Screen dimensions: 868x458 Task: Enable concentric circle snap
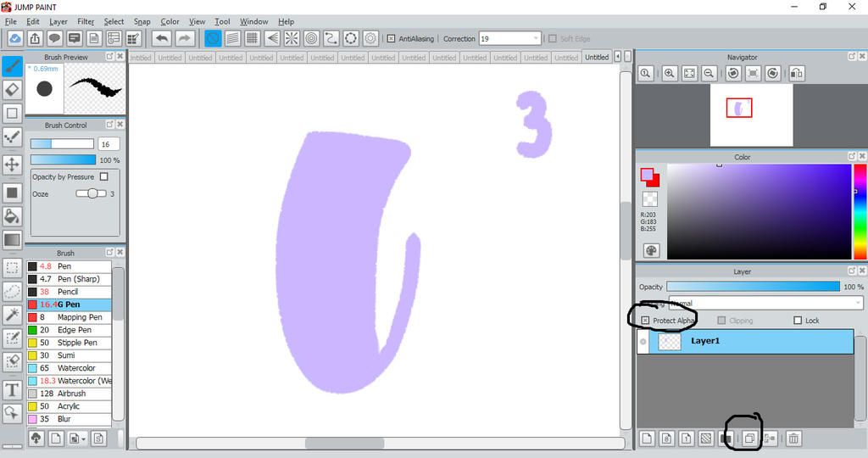coord(312,38)
